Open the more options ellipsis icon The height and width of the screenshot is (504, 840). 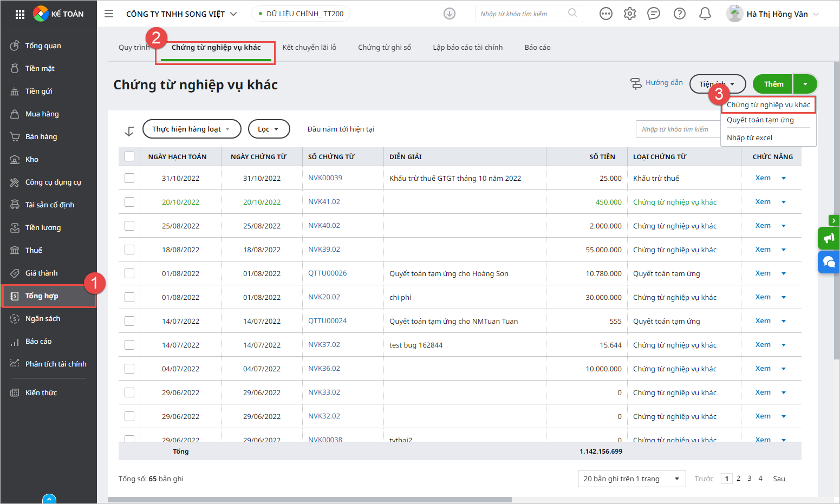606,14
